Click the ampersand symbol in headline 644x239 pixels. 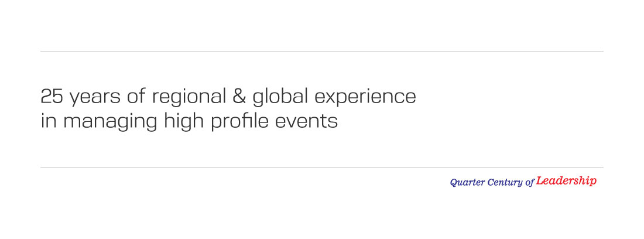pos(240,97)
